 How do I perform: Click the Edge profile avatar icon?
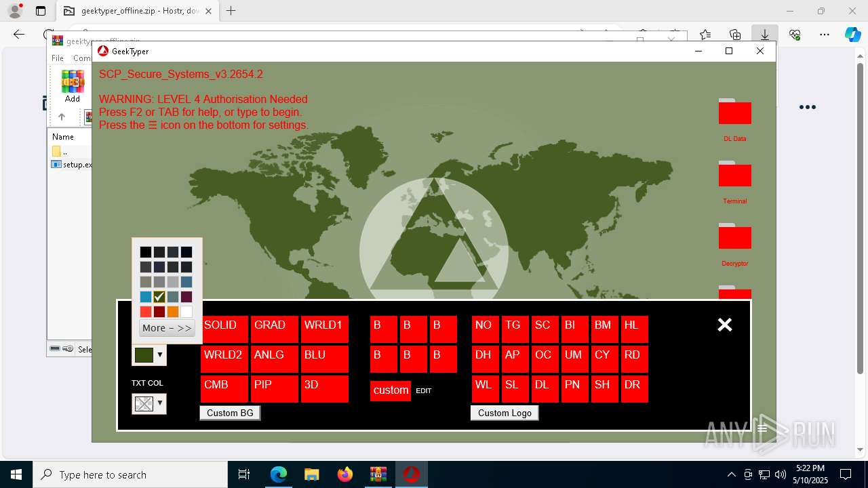coord(15,11)
